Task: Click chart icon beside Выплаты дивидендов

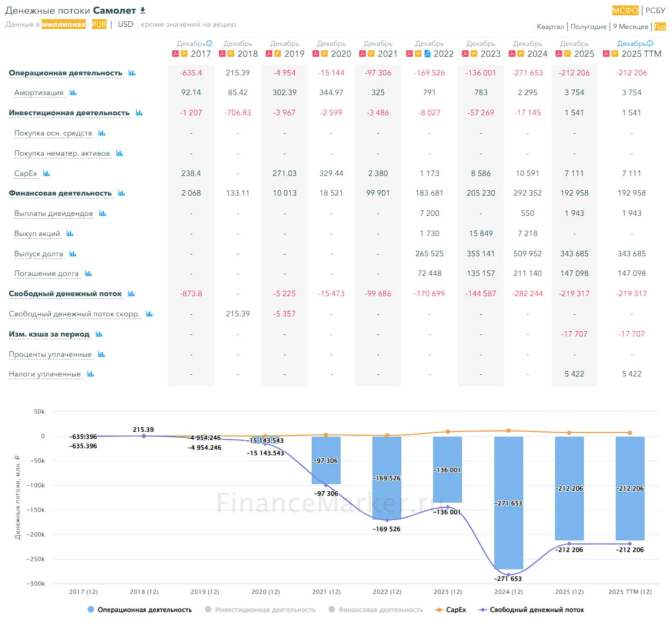Action: (103, 213)
